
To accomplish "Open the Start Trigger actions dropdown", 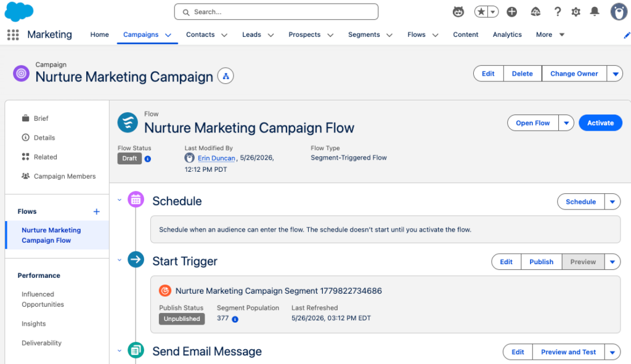I will (613, 262).
